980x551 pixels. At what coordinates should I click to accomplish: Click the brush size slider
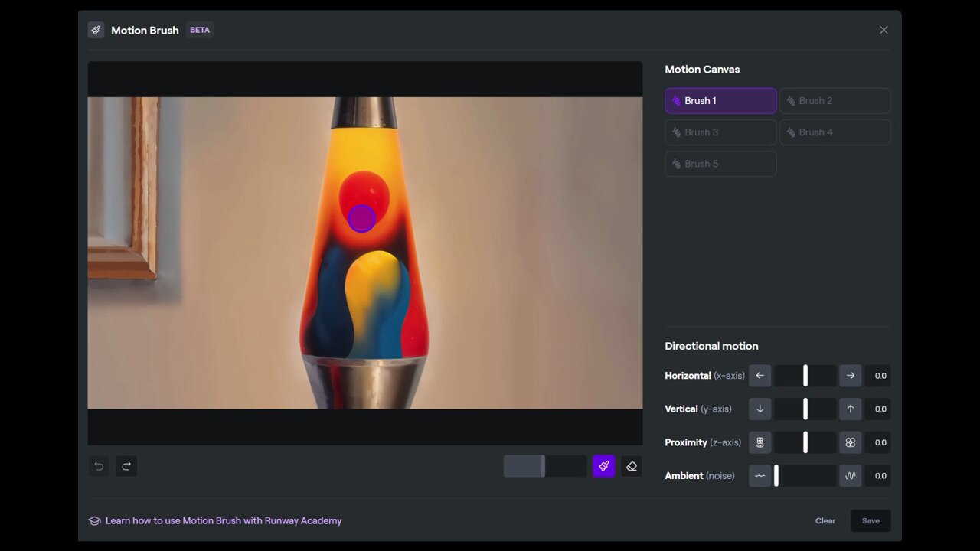click(x=545, y=466)
